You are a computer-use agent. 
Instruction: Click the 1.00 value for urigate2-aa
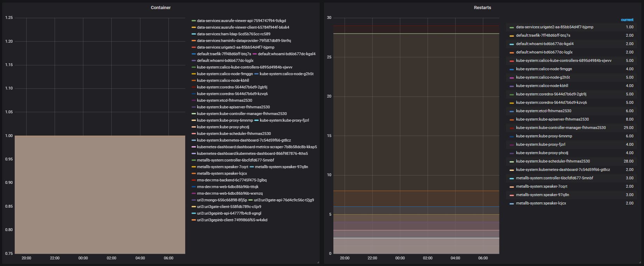(x=629, y=27)
